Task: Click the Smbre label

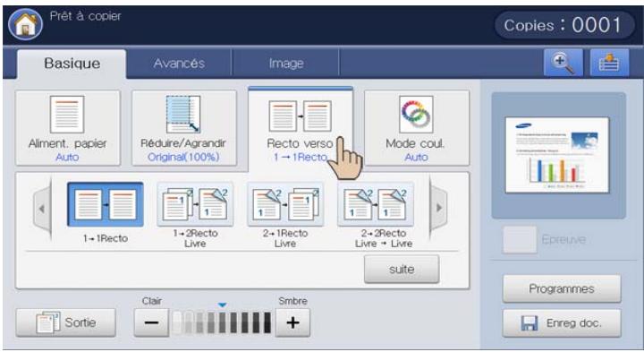Action: pos(292,301)
